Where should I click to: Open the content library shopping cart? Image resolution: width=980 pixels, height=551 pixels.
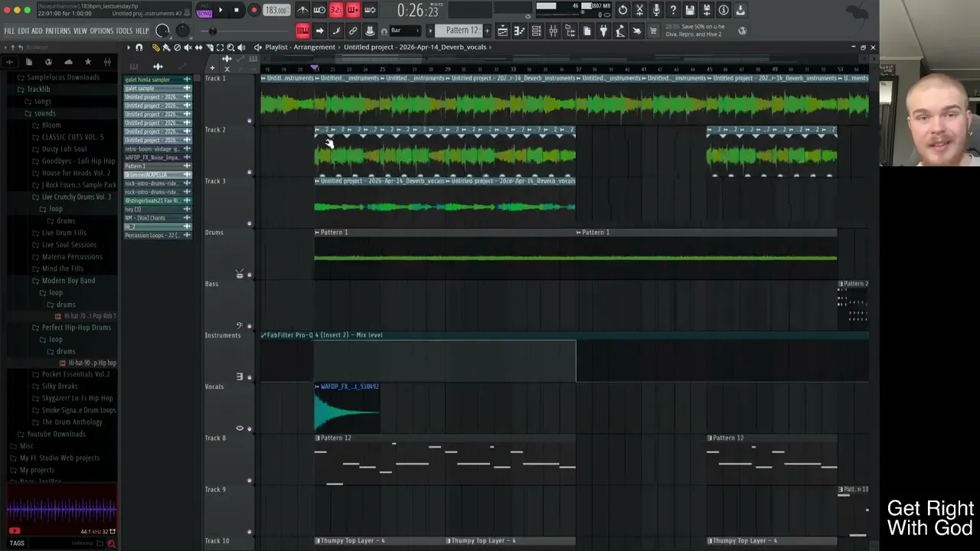653,31
